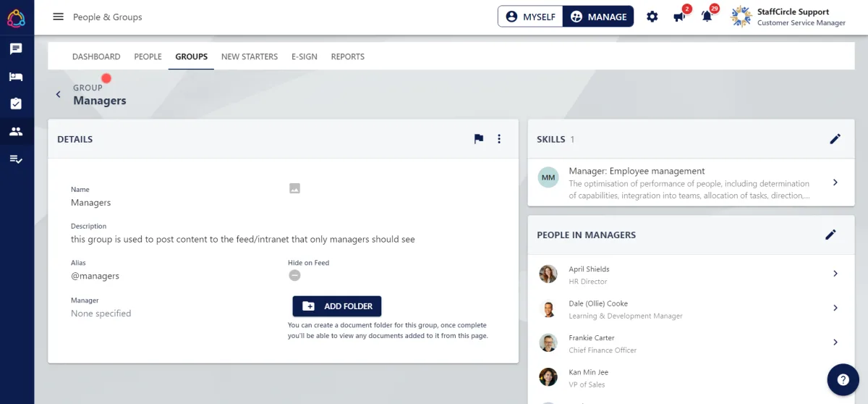The height and width of the screenshot is (404, 868).
Task: Open the People & Groups sidebar icon
Action: coord(16,132)
